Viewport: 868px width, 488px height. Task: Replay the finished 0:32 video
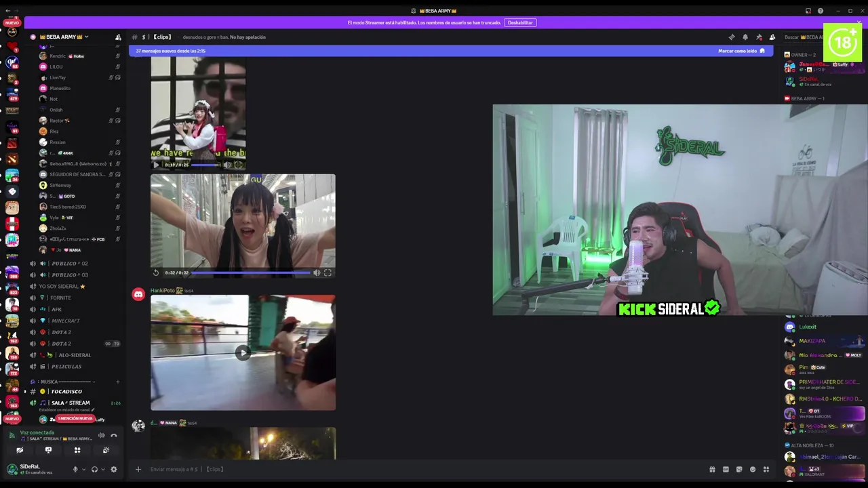[x=156, y=272]
